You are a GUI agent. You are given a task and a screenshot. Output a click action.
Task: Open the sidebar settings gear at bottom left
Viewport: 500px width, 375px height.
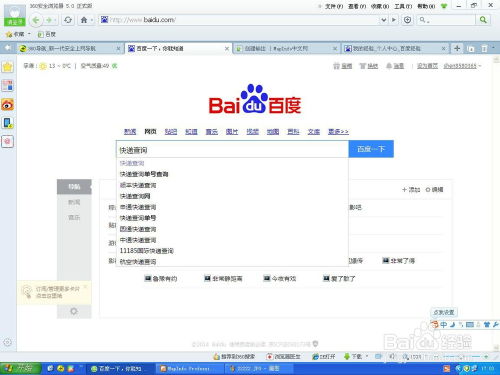[7, 342]
